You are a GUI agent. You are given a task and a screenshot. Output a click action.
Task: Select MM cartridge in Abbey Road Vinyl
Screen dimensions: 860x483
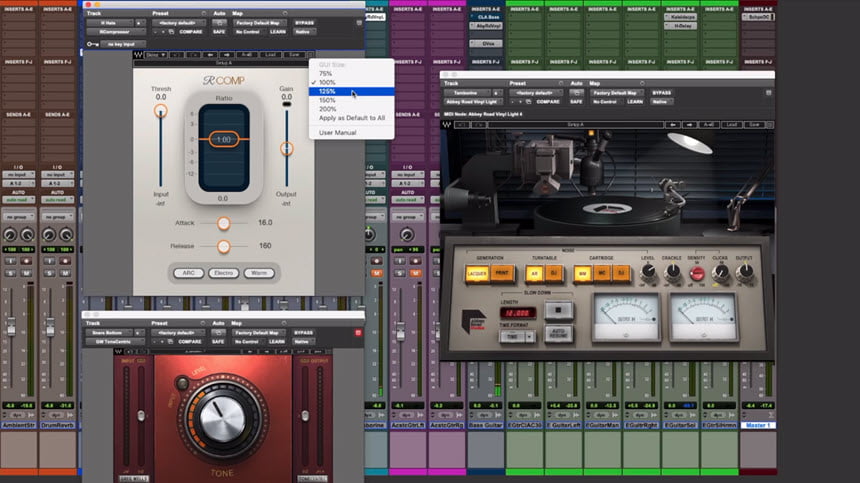(x=582, y=273)
